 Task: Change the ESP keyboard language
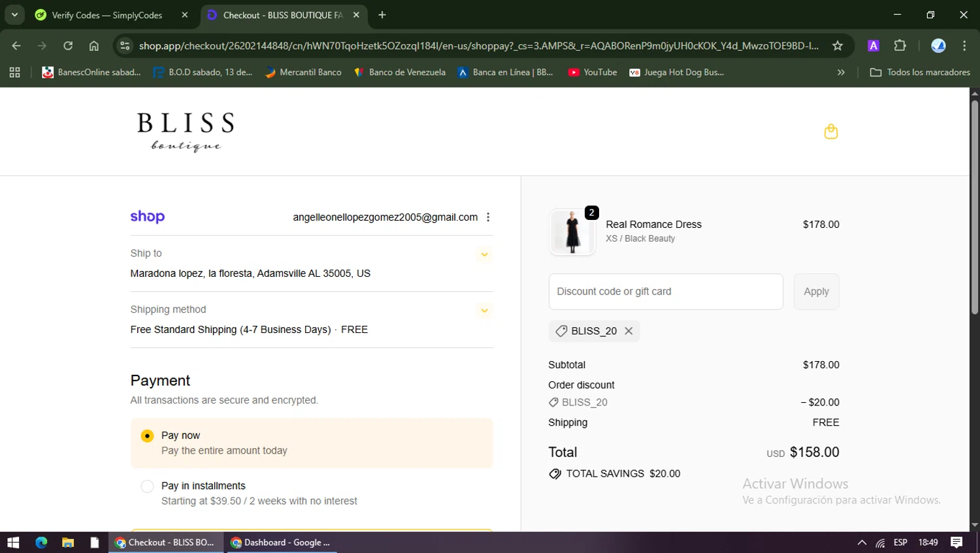click(900, 543)
